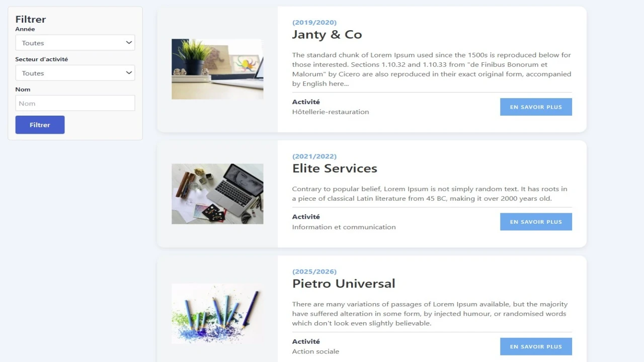This screenshot has height=362, width=644.
Task: Select the Pietro Universal title
Action: (344, 284)
